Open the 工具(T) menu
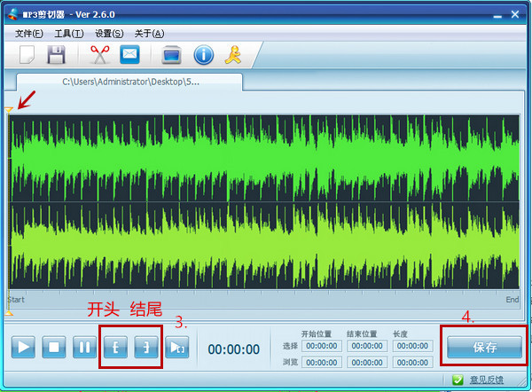The width and height of the screenshot is (532, 392). [x=68, y=34]
